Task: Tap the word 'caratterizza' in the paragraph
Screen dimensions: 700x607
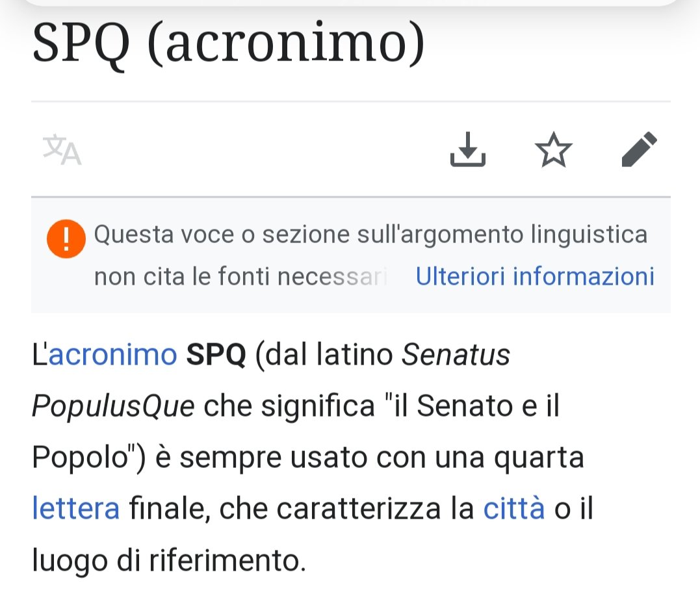Action: point(359,508)
